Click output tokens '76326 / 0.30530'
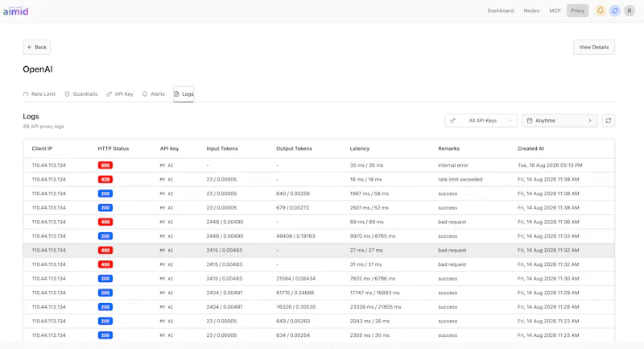This screenshot has width=644, height=349. tap(296, 307)
